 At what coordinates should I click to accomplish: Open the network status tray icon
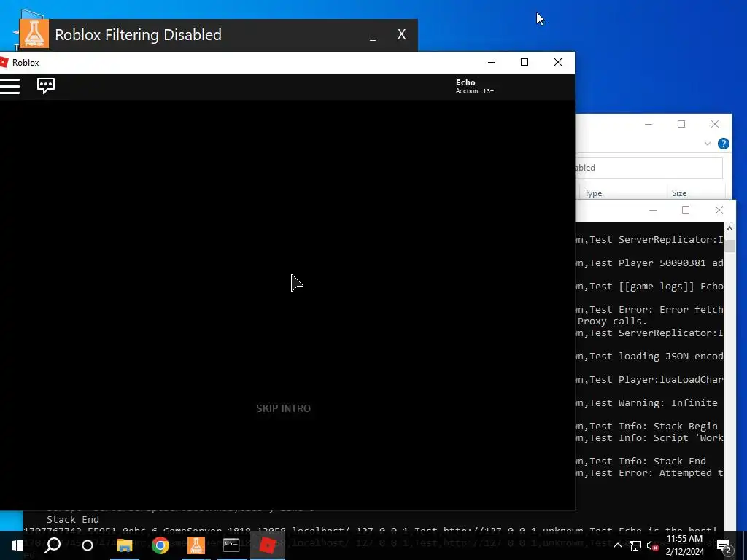(635, 545)
